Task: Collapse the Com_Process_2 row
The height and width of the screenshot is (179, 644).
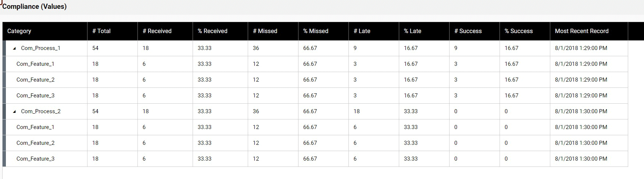Action: pyautogui.click(x=14, y=111)
